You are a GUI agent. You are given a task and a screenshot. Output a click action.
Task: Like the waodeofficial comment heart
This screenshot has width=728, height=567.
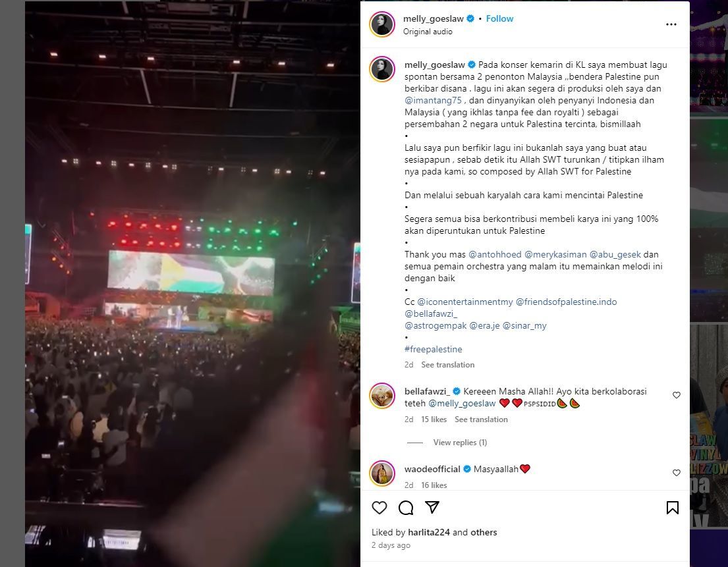point(677,472)
